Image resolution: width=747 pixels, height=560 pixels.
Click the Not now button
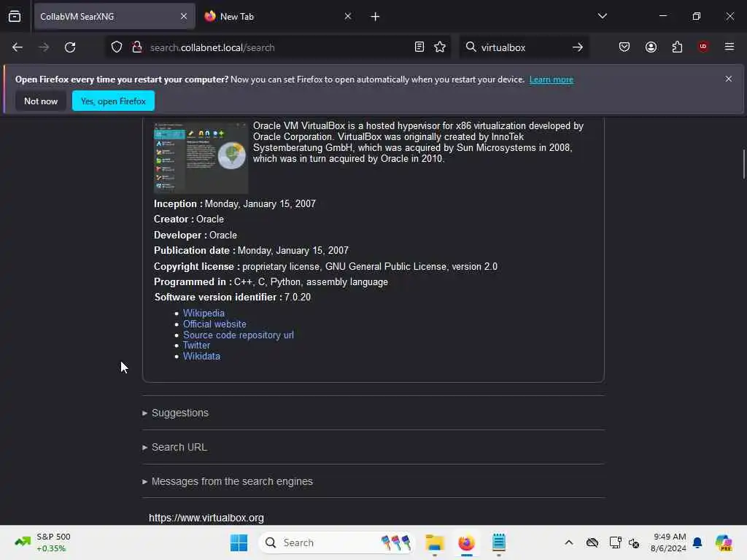point(41,101)
